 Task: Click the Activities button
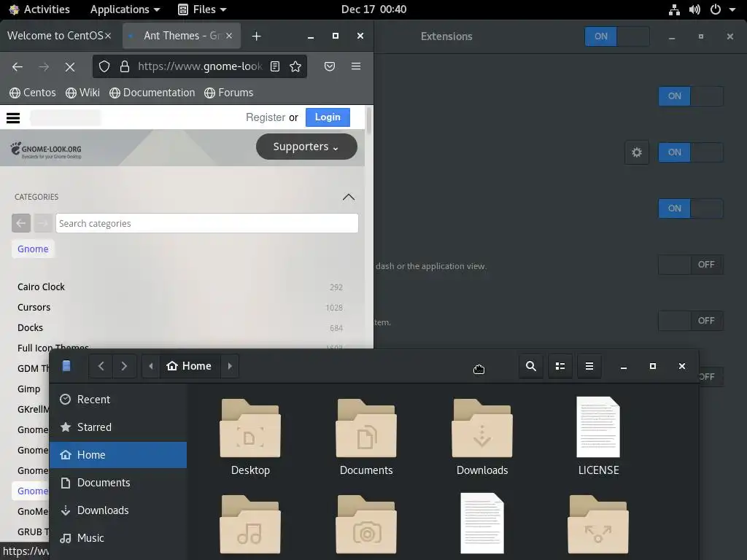[x=39, y=9]
